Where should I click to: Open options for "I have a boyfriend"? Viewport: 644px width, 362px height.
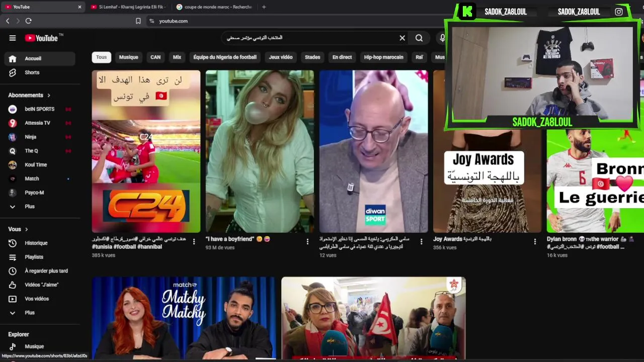(307, 242)
